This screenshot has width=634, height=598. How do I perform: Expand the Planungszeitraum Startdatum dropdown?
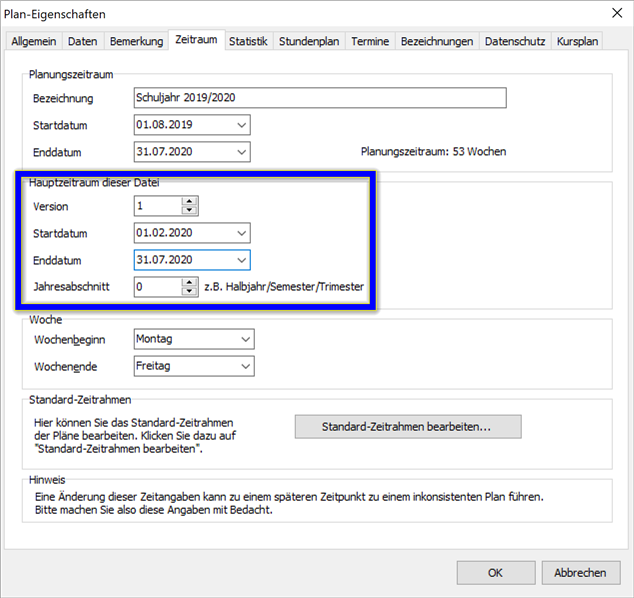click(x=241, y=125)
